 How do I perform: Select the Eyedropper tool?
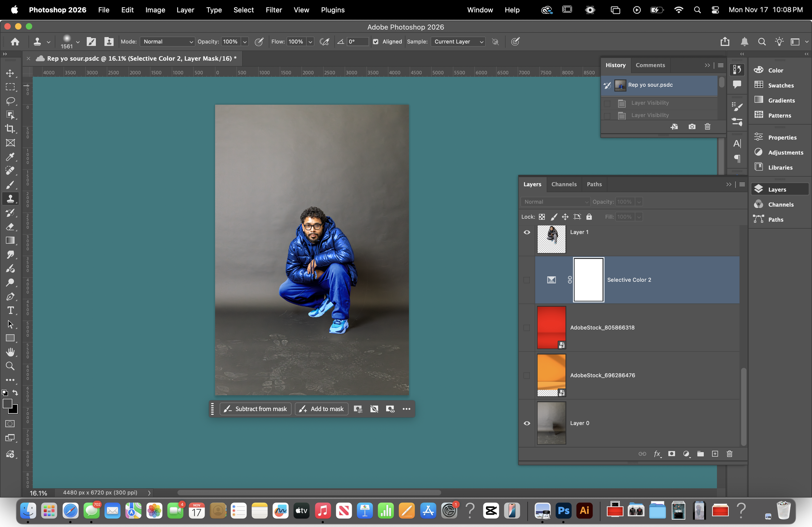(10, 157)
